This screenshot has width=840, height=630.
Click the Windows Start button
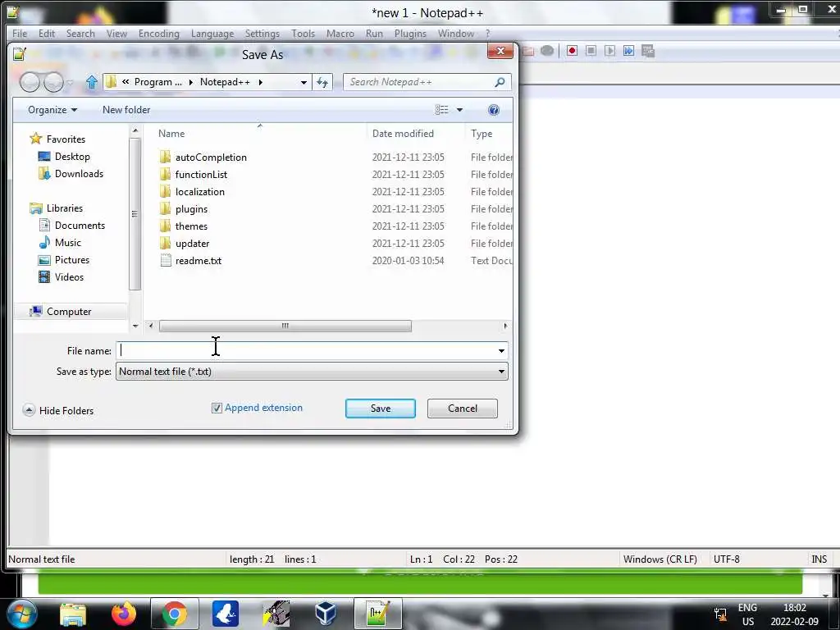click(x=21, y=614)
